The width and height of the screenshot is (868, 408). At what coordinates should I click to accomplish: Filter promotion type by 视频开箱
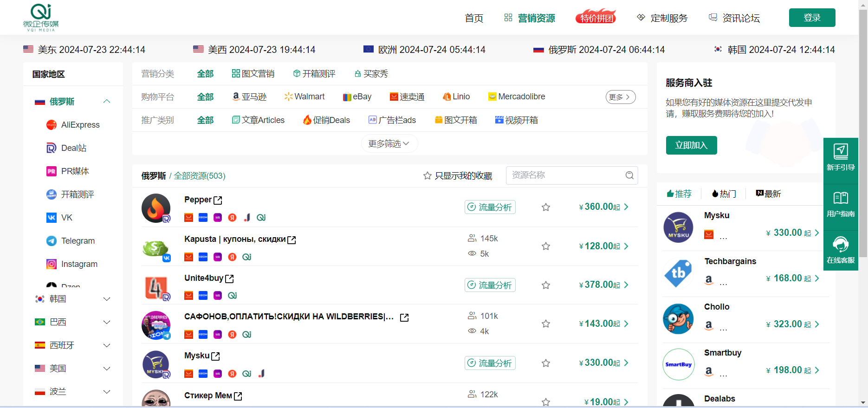[516, 120]
